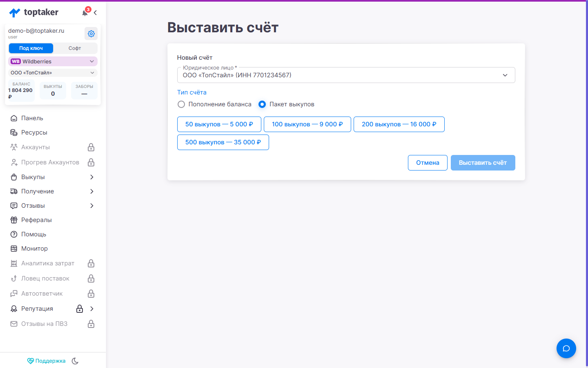Open the Юридическое лицо dropdown
This screenshot has width=588, height=368.
[x=346, y=75]
